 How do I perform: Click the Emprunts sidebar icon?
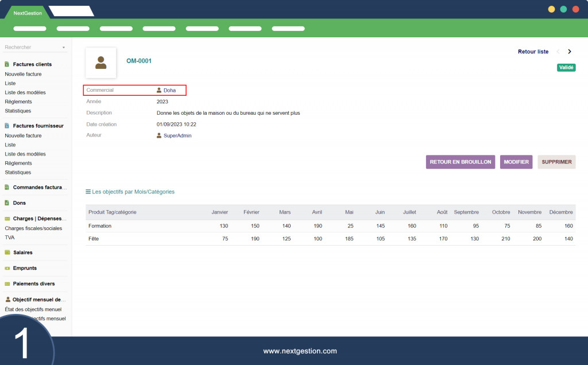(x=7, y=268)
